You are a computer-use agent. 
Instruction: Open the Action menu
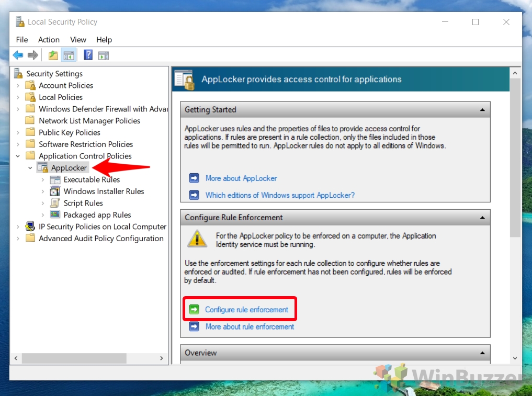click(x=49, y=40)
